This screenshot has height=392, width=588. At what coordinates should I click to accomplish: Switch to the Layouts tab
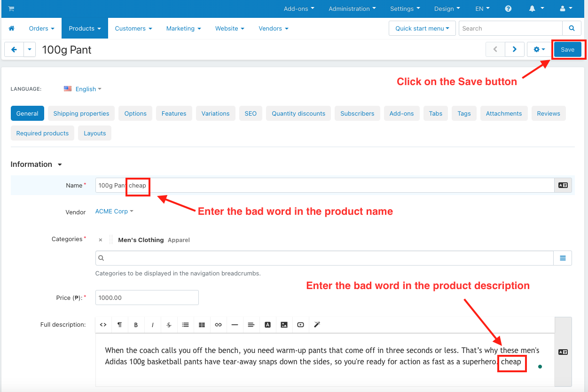(x=95, y=133)
